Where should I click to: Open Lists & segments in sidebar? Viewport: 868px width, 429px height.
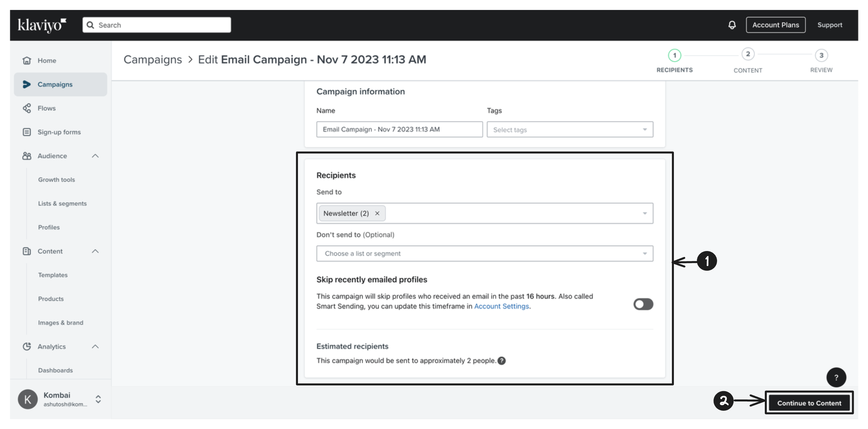[62, 203]
